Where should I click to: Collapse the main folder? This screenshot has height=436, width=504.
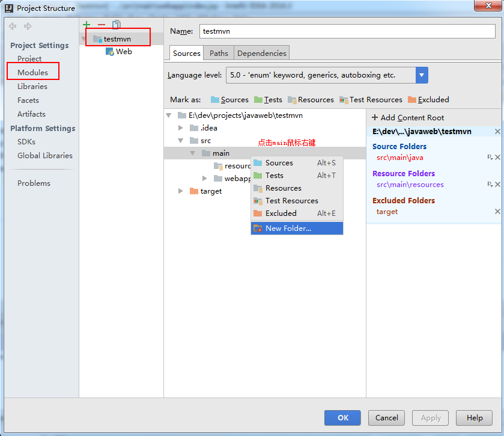pos(193,153)
